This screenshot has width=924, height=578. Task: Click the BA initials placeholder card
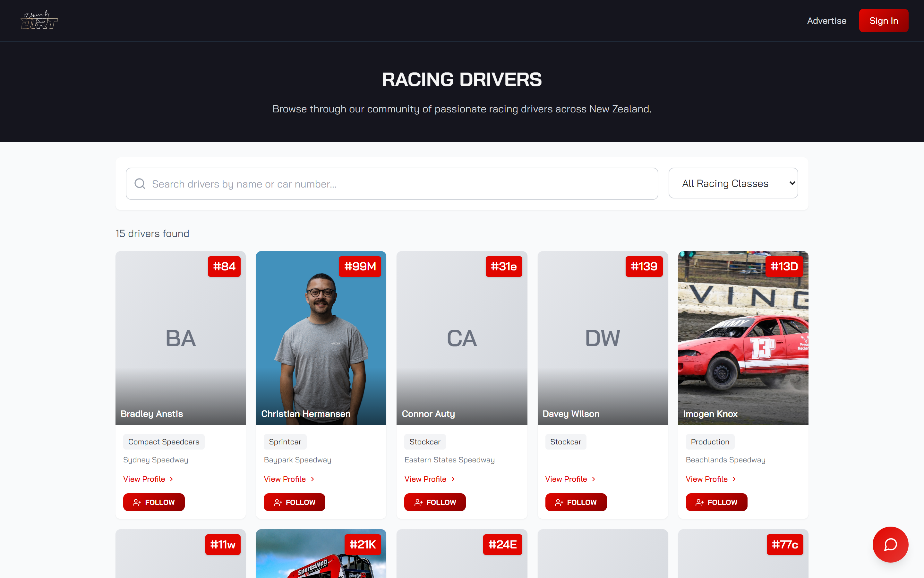[x=181, y=338]
